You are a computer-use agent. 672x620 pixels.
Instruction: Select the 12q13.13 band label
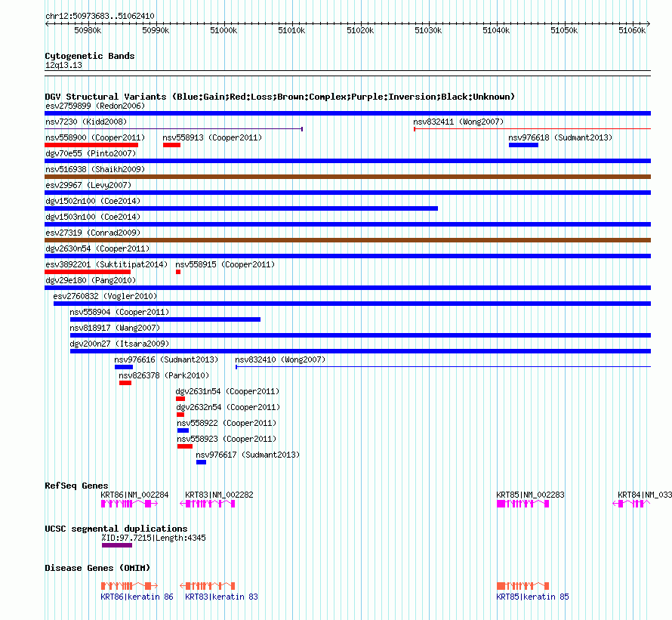[x=63, y=65]
